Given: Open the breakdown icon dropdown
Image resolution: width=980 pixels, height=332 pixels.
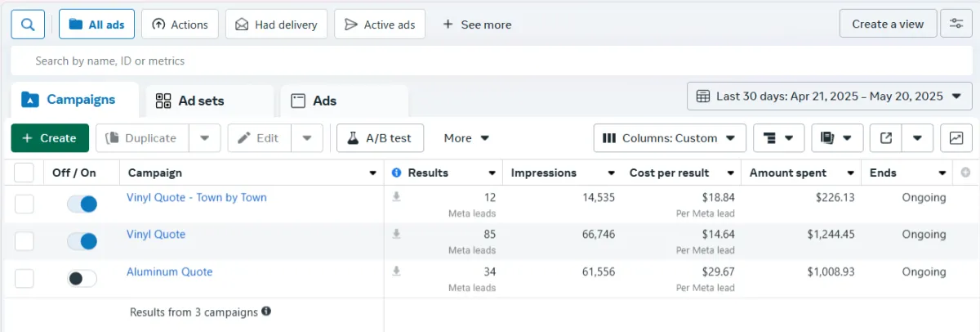Looking at the screenshot, I should (778, 138).
